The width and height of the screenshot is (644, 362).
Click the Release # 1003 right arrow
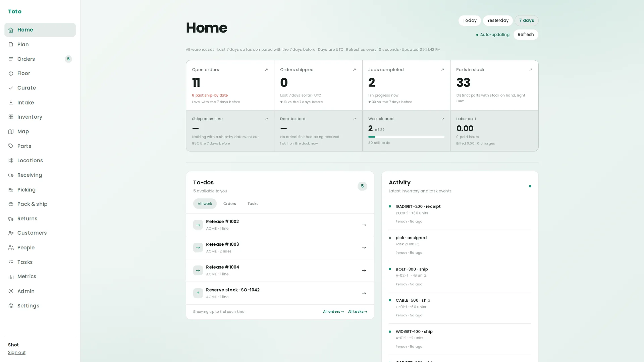point(364,248)
